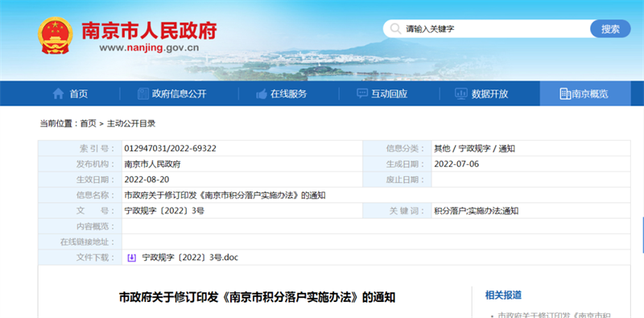Image resolution: width=644 pixels, height=318 pixels.
Task: Open the 南京概览 navigation tab
Action: 585,93
